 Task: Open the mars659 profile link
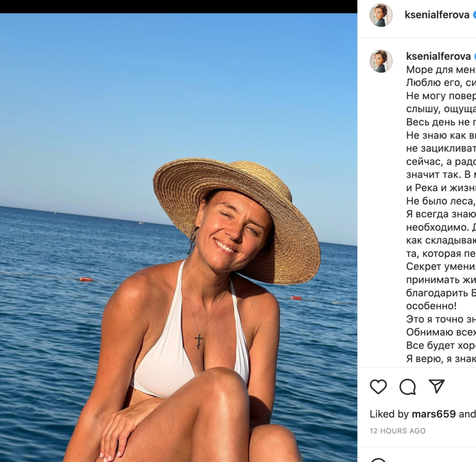(x=433, y=414)
